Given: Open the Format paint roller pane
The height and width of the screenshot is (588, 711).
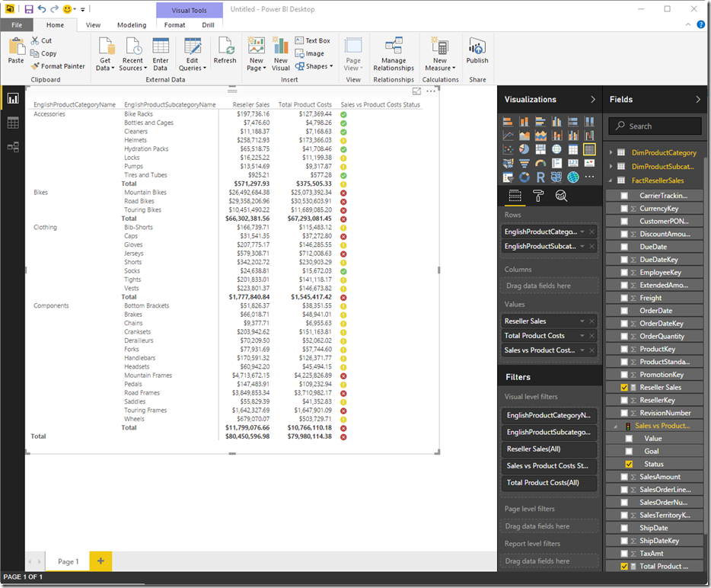Looking at the screenshot, I should [x=537, y=196].
